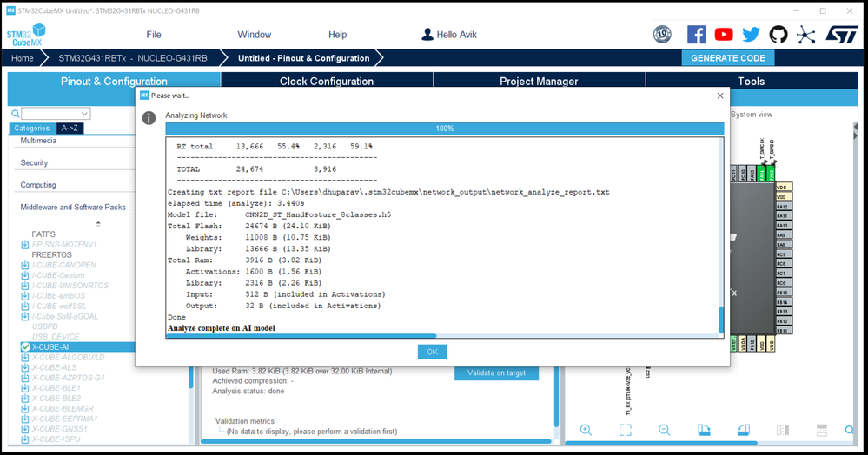Open the Facebook link icon

pos(696,35)
